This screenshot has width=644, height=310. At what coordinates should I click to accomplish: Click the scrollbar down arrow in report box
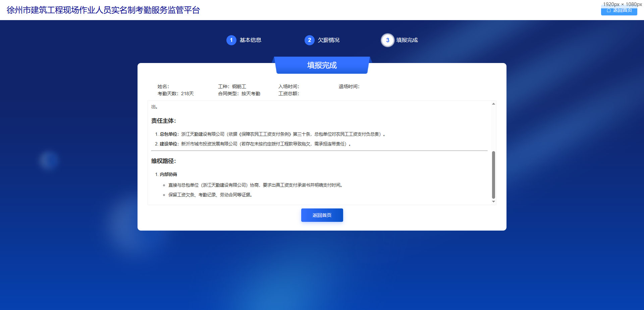[x=493, y=202]
